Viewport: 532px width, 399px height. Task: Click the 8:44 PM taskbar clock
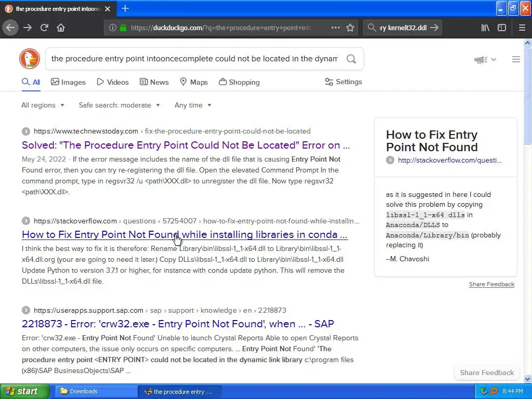pos(513,391)
